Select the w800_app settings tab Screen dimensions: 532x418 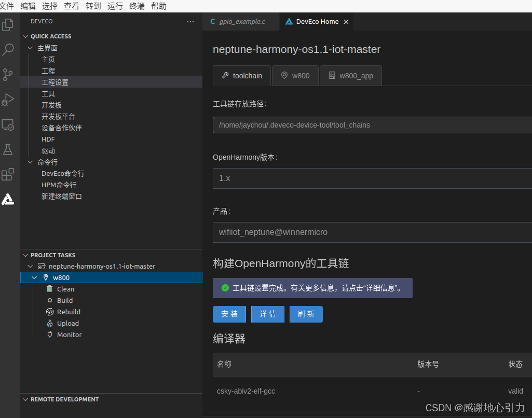(x=351, y=76)
